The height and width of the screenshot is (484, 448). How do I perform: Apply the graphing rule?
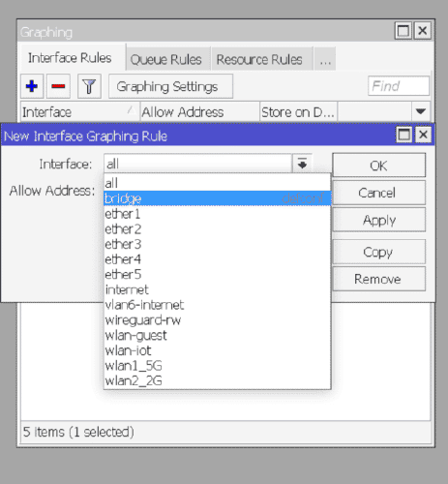[379, 220]
